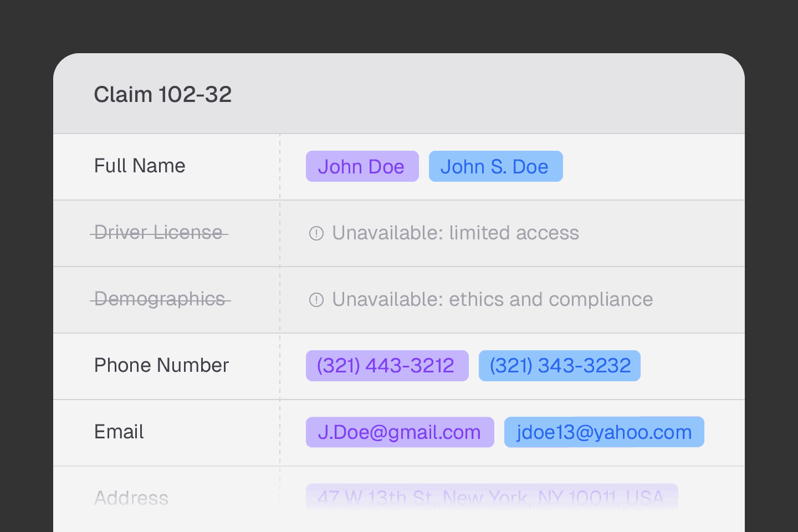Click the 'Unavailable: limited access' message text
Image resolution: width=798 pixels, height=532 pixels.
tap(455, 233)
